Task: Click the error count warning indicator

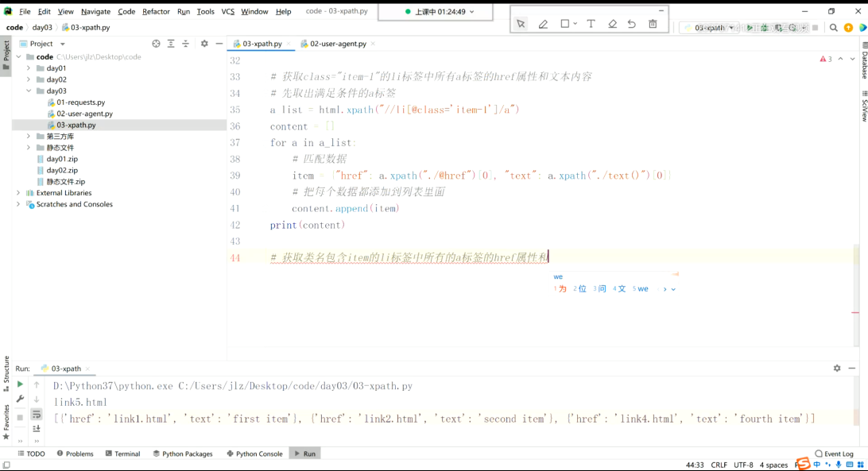Action: pyautogui.click(x=826, y=59)
